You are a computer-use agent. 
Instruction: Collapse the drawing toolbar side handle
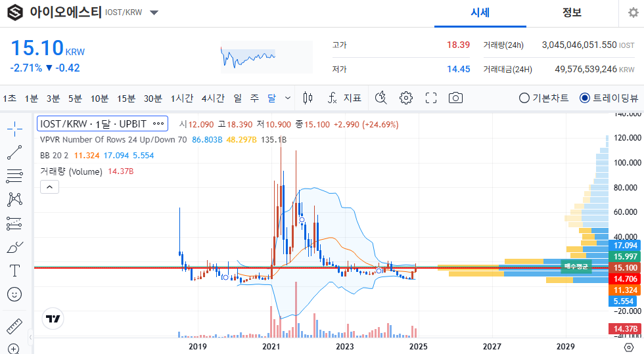click(x=30, y=338)
